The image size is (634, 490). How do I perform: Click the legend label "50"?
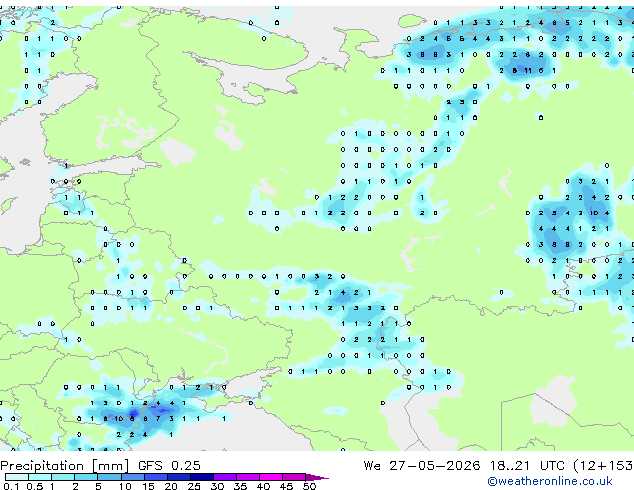(x=309, y=486)
